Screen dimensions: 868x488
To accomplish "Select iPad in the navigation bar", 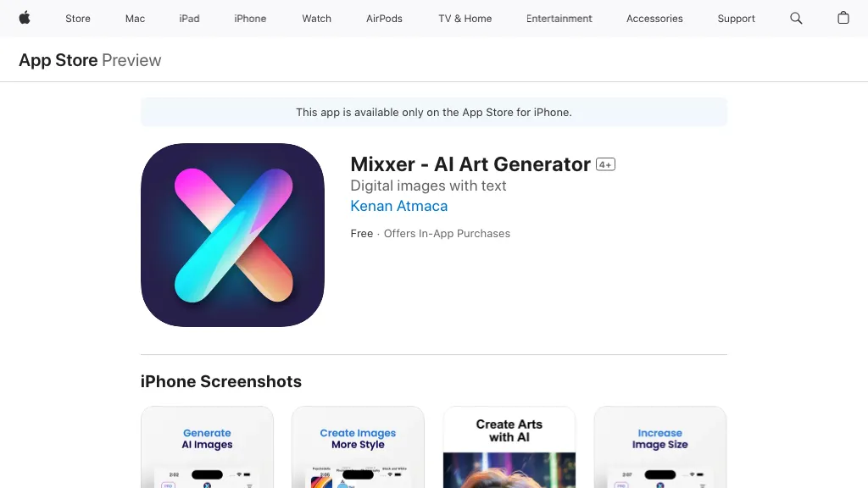I will 189,19.
